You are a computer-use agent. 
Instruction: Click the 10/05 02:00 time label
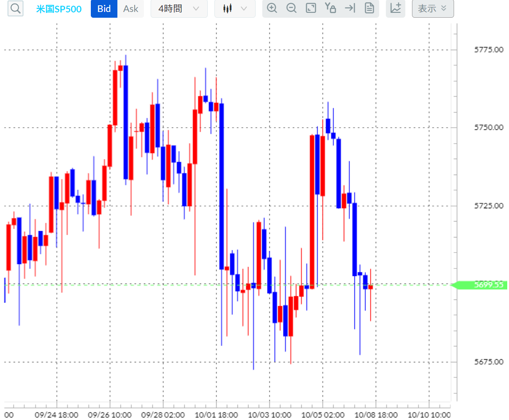pyautogui.click(x=322, y=415)
